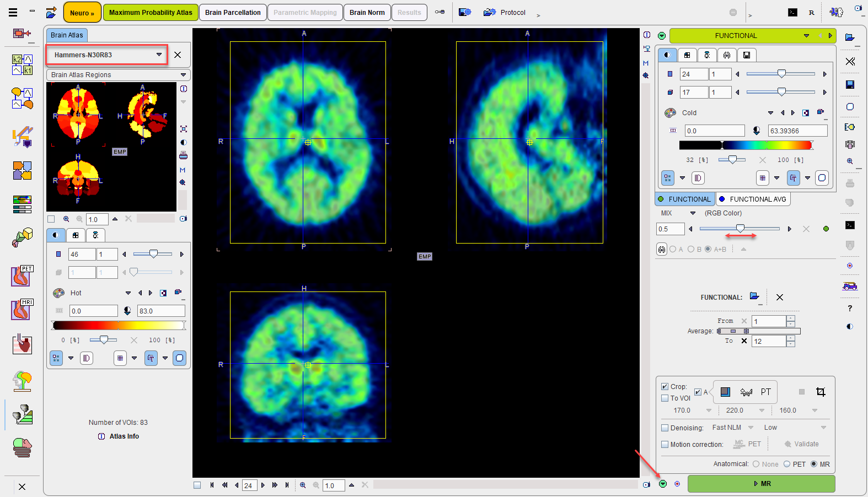Expand the FUNCTIONAL series selector dropdown
This screenshot has width=868, height=497.
(x=806, y=36)
